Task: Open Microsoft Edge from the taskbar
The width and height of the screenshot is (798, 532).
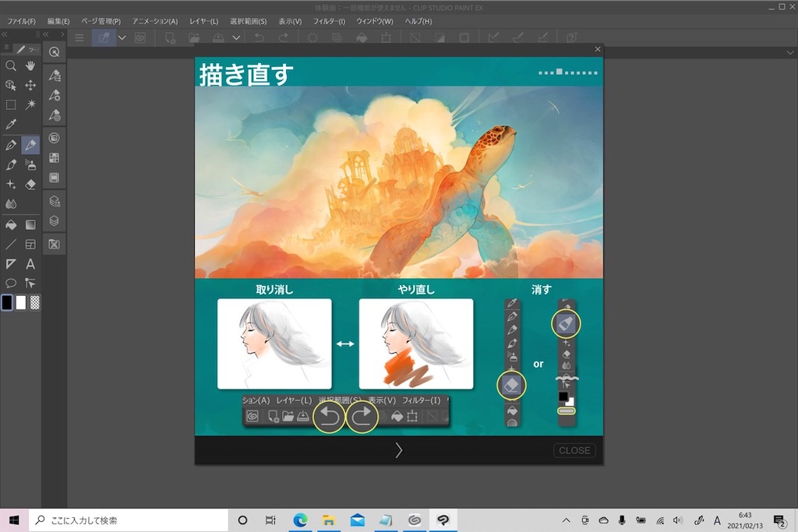Action: coord(300,520)
